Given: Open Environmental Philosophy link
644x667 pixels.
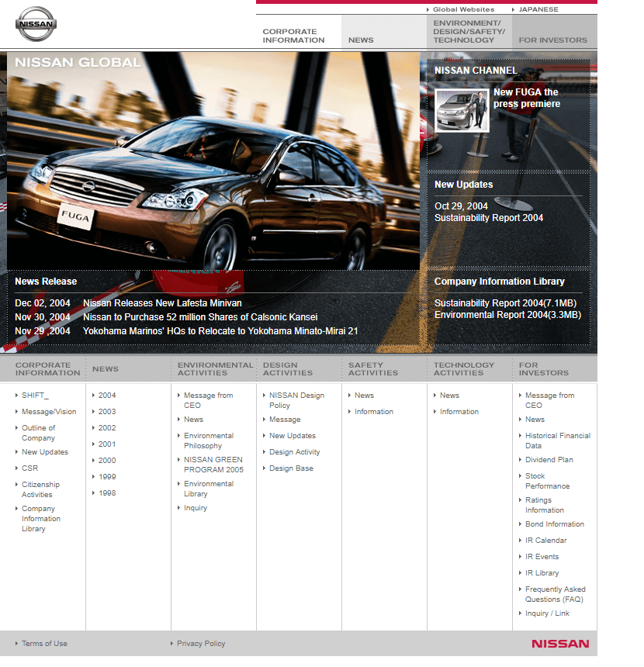Looking at the screenshot, I should point(209,441).
